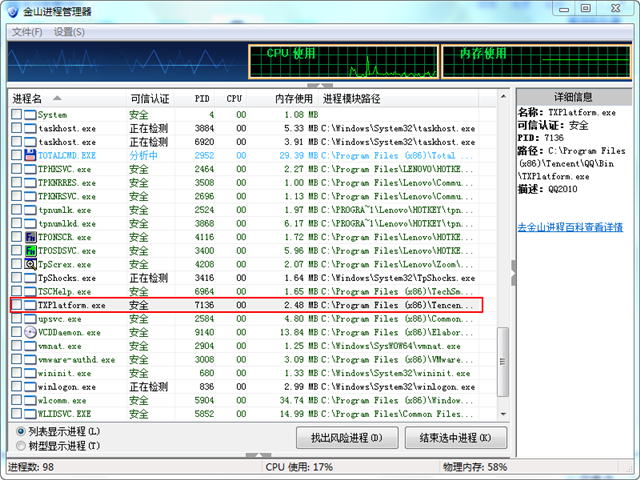This screenshot has width=640, height=480.
Task: Click the TPONSCR.exe Fn icon
Action: point(30,237)
